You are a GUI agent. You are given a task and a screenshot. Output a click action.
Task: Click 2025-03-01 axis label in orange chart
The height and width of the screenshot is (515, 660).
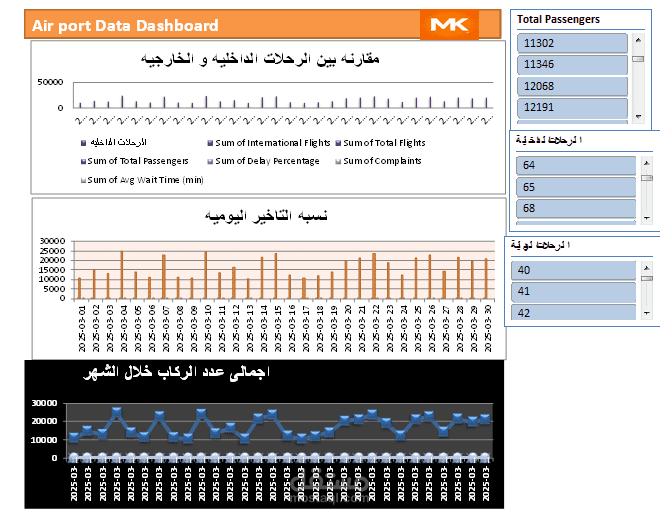click(82, 329)
